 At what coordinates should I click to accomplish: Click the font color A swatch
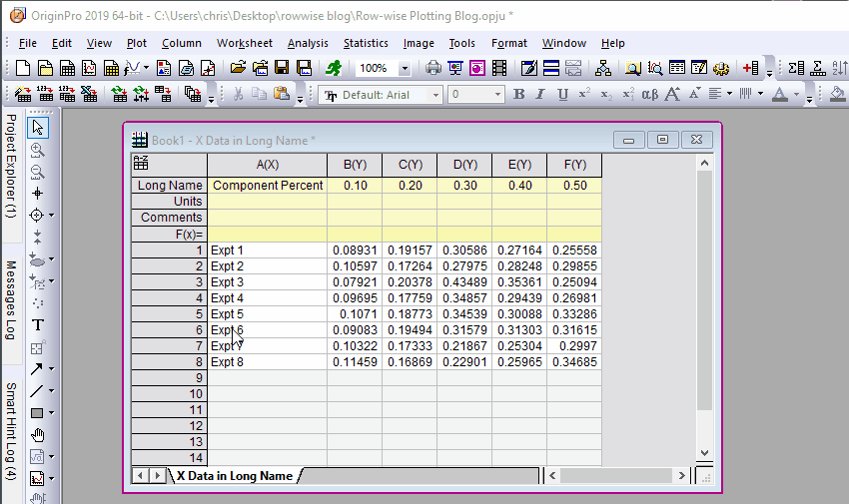pos(780,94)
